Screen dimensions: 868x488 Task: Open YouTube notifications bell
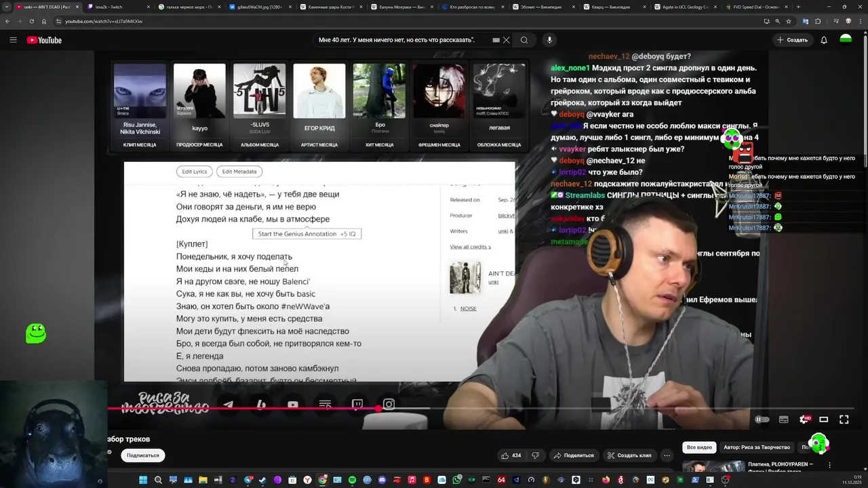point(824,40)
